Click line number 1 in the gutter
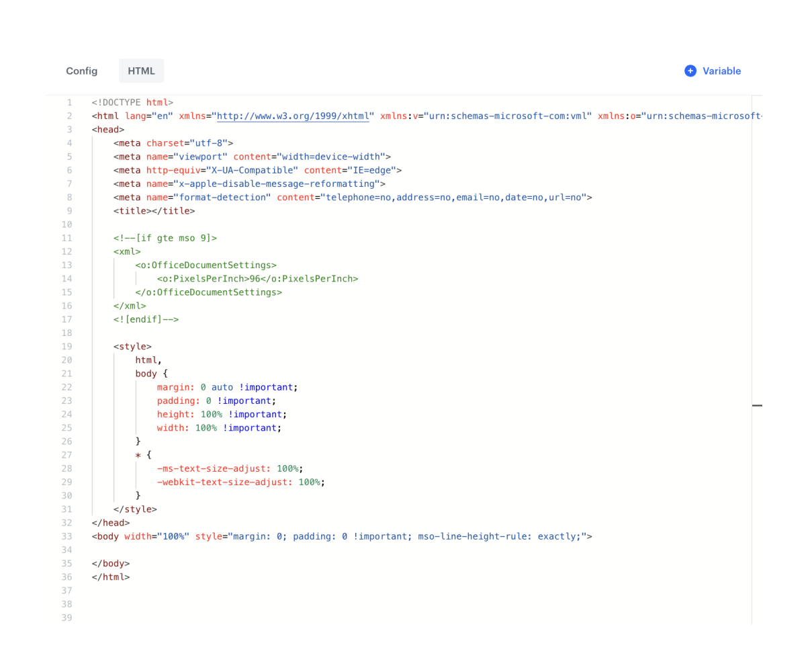This screenshot has height=672, width=812. tap(69, 102)
